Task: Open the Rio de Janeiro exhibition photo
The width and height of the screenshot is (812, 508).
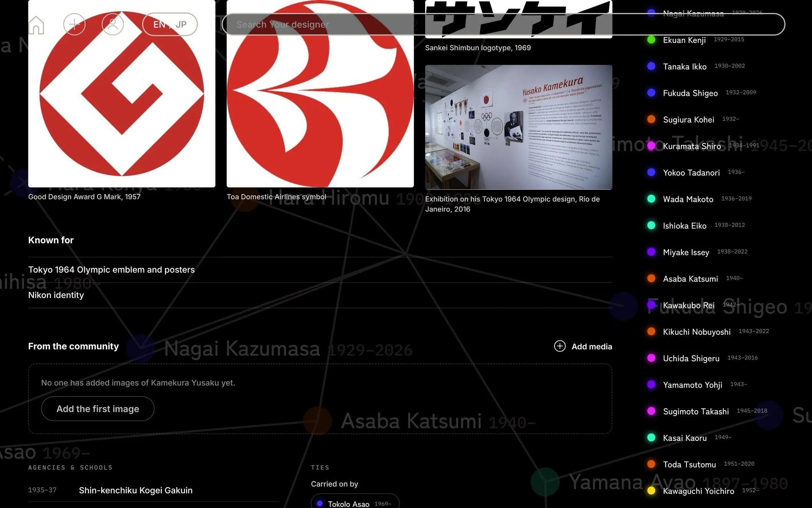Action: (519, 127)
